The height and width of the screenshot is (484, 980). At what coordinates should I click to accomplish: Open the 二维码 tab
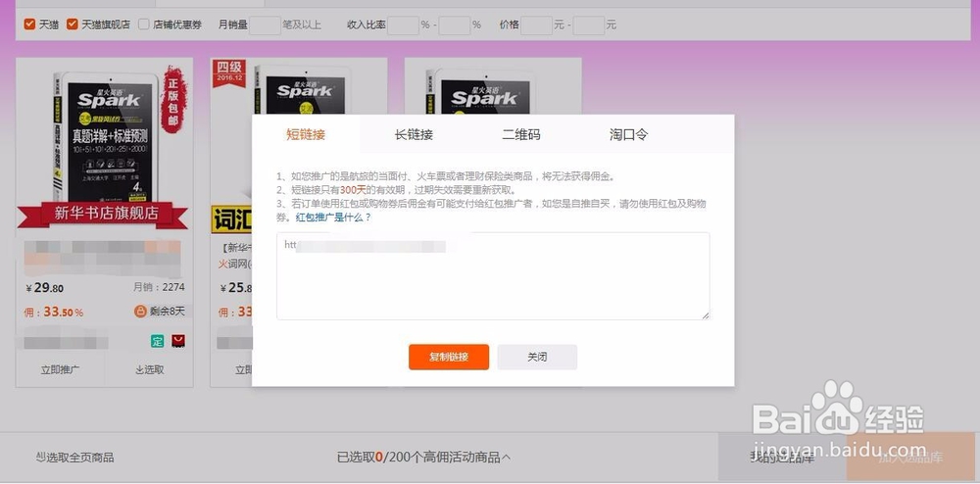[x=521, y=133]
